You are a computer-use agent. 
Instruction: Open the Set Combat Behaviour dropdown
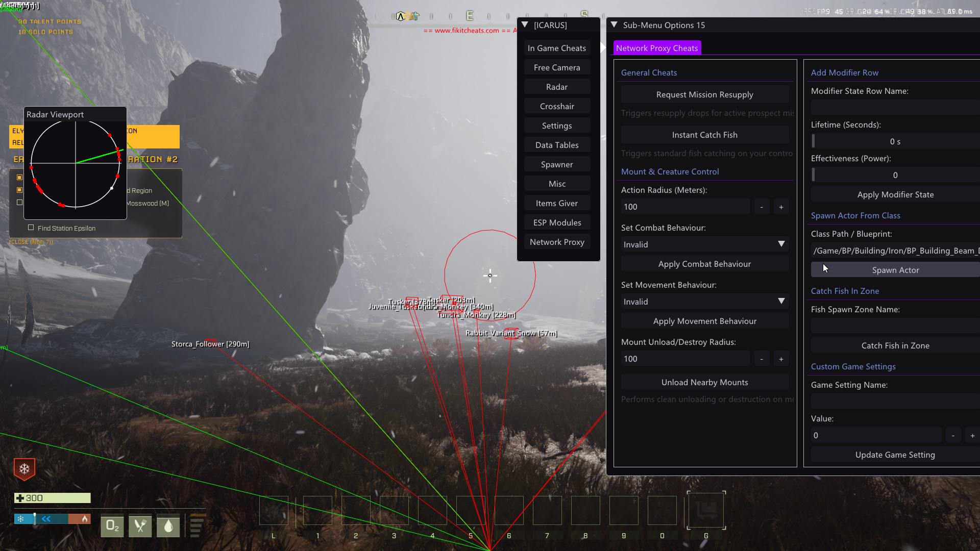coord(704,244)
